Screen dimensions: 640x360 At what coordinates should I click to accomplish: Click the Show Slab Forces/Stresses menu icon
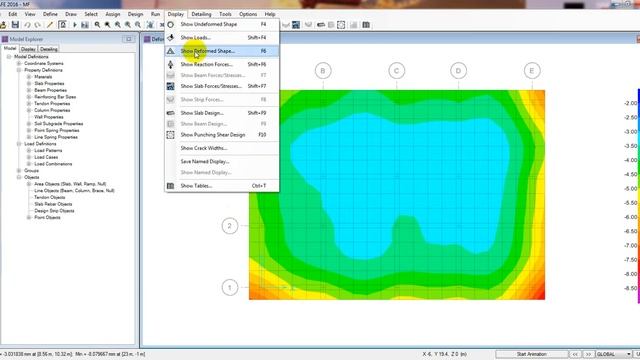(x=171, y=86)
